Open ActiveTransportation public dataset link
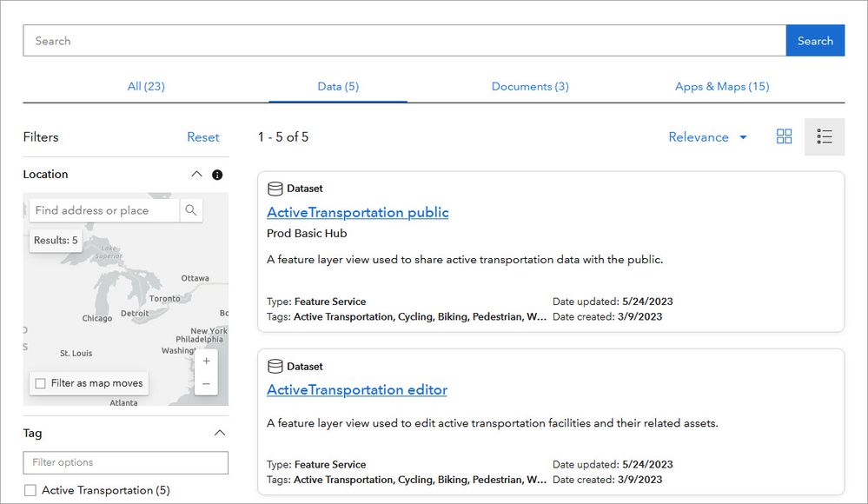The width and height of the screenshot is (868, 504). click(x=357, y=212)
